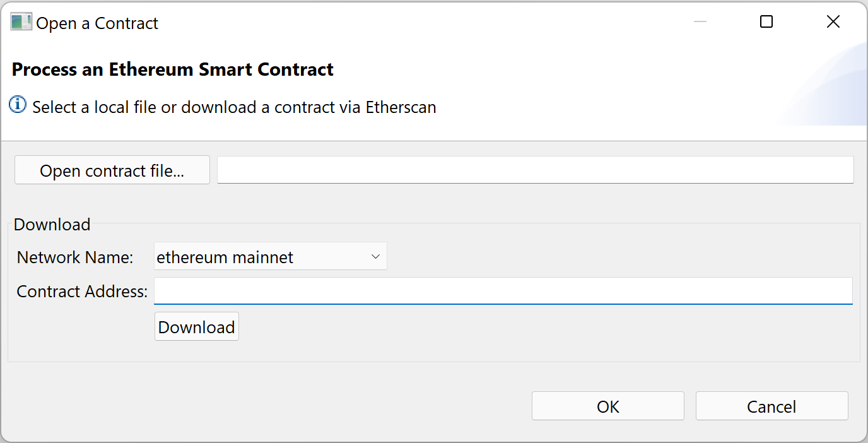This screenshot has width=868, height=443.
Task: Click the Open contract file button
Action: 112,170
